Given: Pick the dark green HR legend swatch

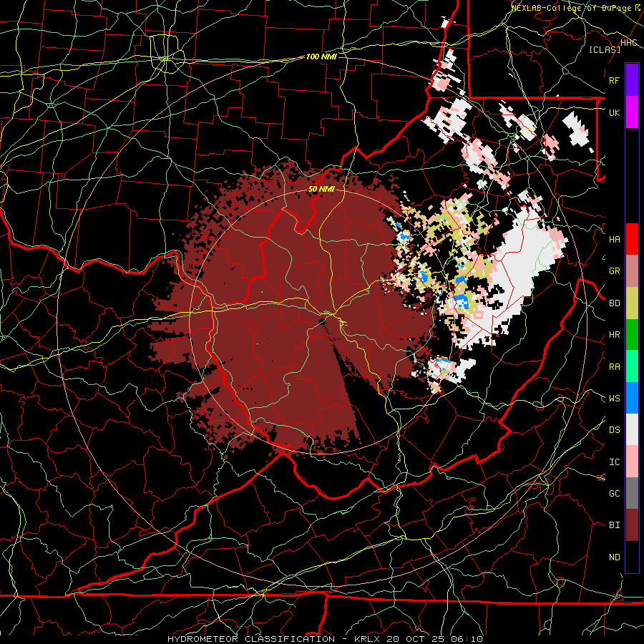Looking at the screenshot, I should (x=632, y=334).
